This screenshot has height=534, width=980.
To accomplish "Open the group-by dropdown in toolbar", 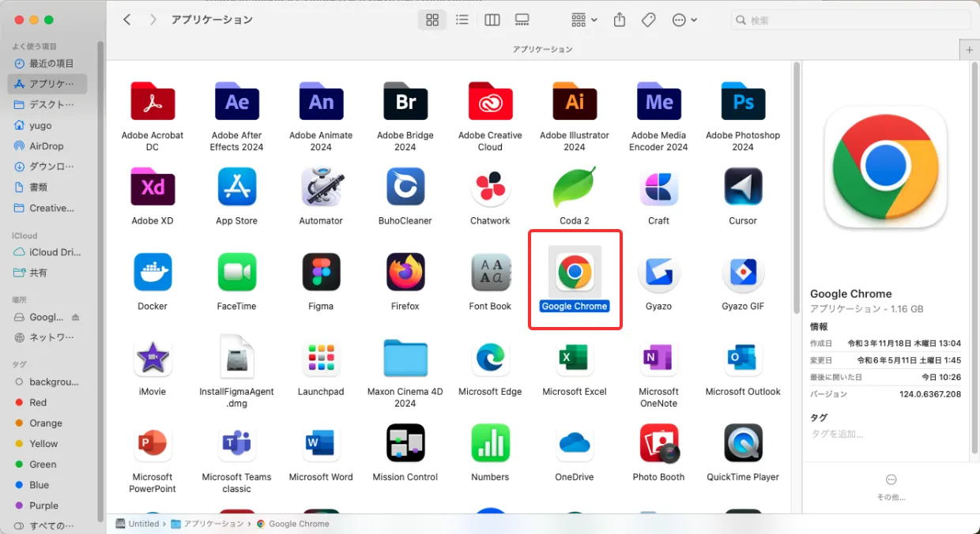I will [584, 21].
